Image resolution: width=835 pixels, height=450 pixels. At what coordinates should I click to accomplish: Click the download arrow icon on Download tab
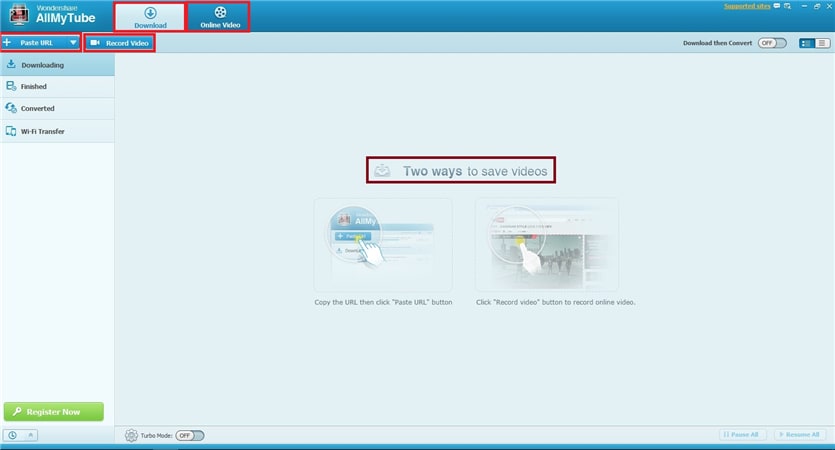pos(150,13)
